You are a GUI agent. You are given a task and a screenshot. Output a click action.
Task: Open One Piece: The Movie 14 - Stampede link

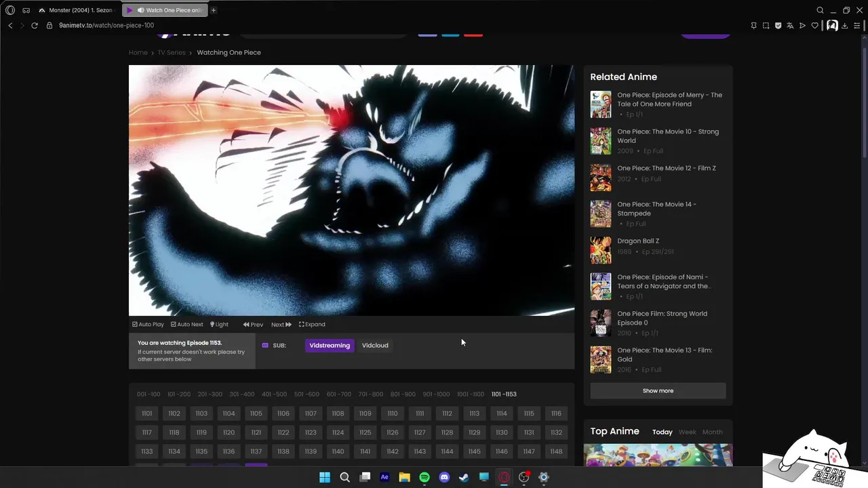click(x=657, y=209)
